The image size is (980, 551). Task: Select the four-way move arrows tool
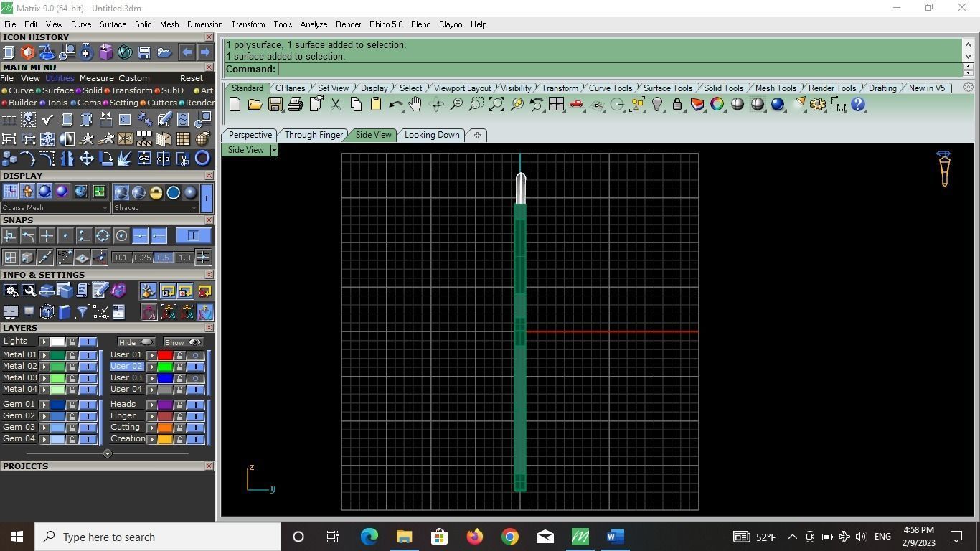pos(86,159)
